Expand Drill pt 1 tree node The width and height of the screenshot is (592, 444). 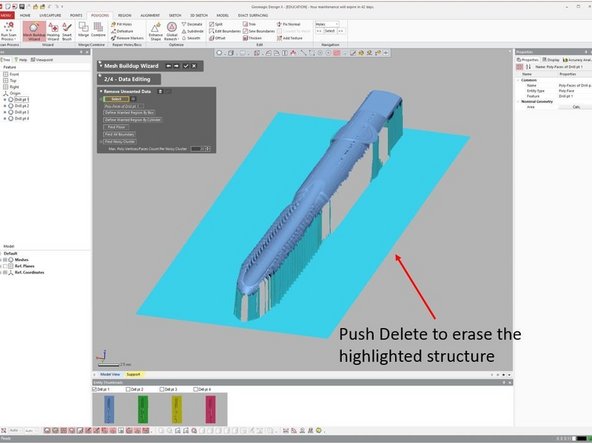click(x=5, y=100)
